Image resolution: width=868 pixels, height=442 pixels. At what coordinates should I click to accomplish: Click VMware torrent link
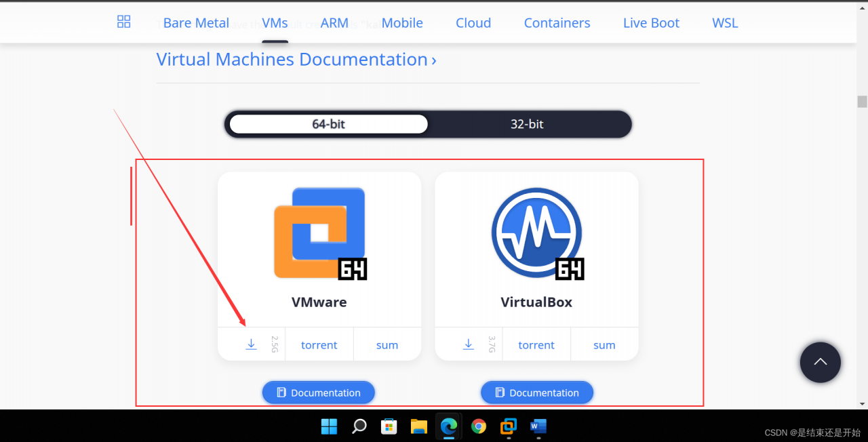click(x=319, y=345)
